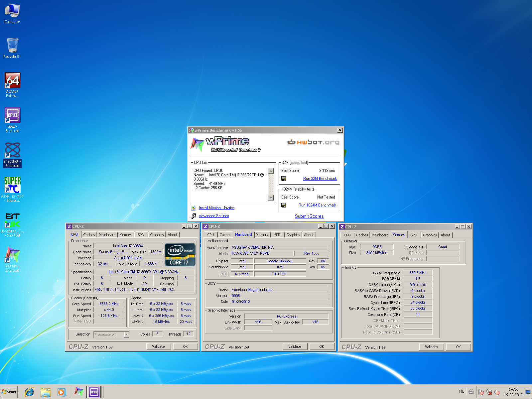Click Validate in the CPU tab window
Screen dimensions: 532x399
158,346
